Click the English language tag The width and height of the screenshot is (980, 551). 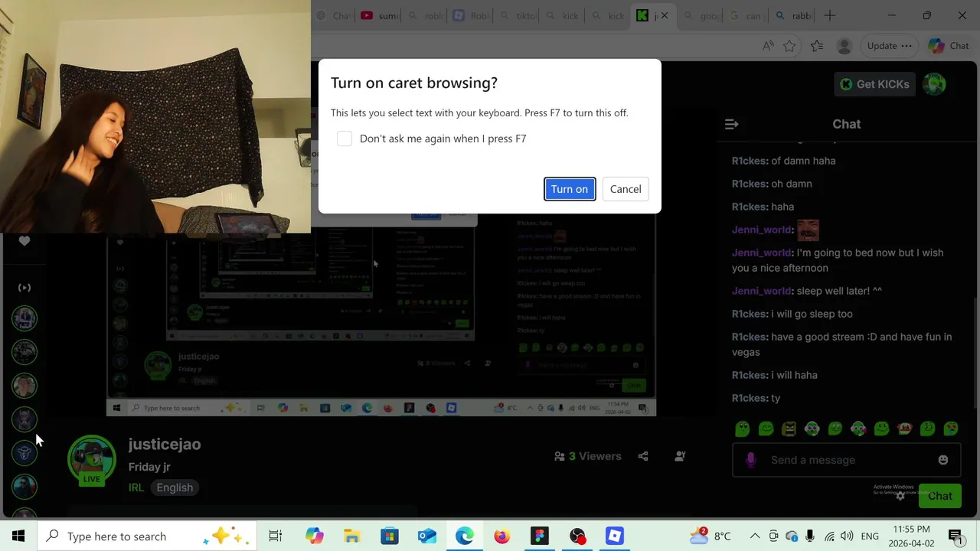point(175,487)
